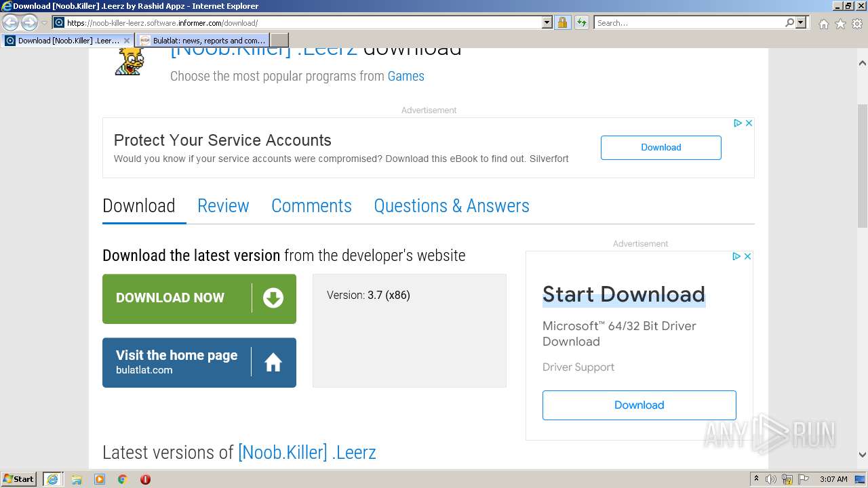
Task: Click Visit the home page button
Action: 199,363
